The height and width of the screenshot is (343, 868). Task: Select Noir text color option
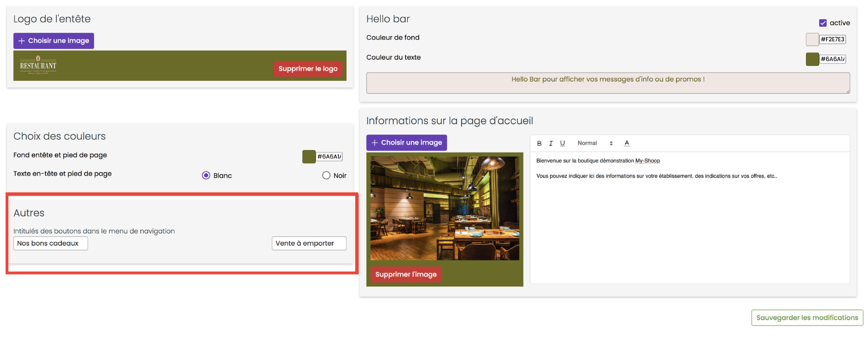point(326,176)
